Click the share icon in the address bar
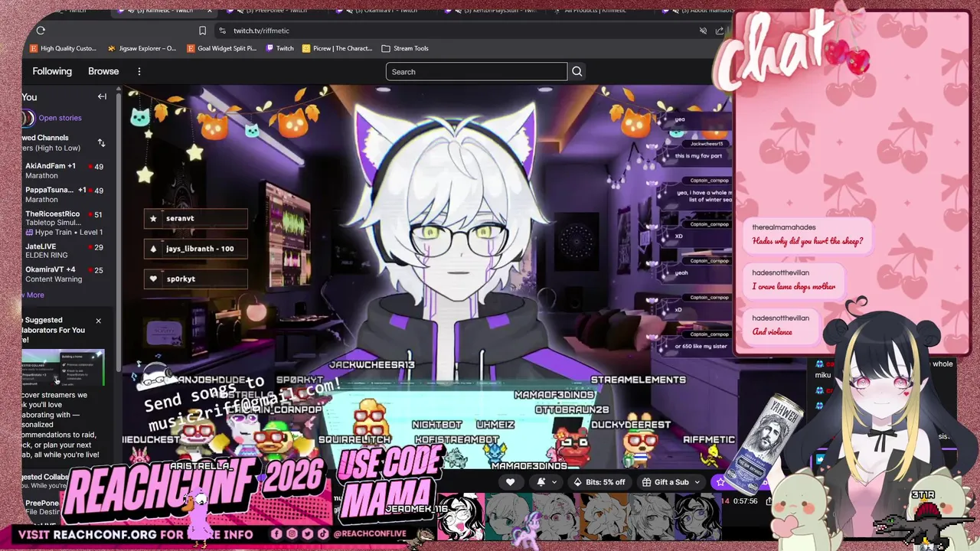980x551 pixels. [720, 31]
